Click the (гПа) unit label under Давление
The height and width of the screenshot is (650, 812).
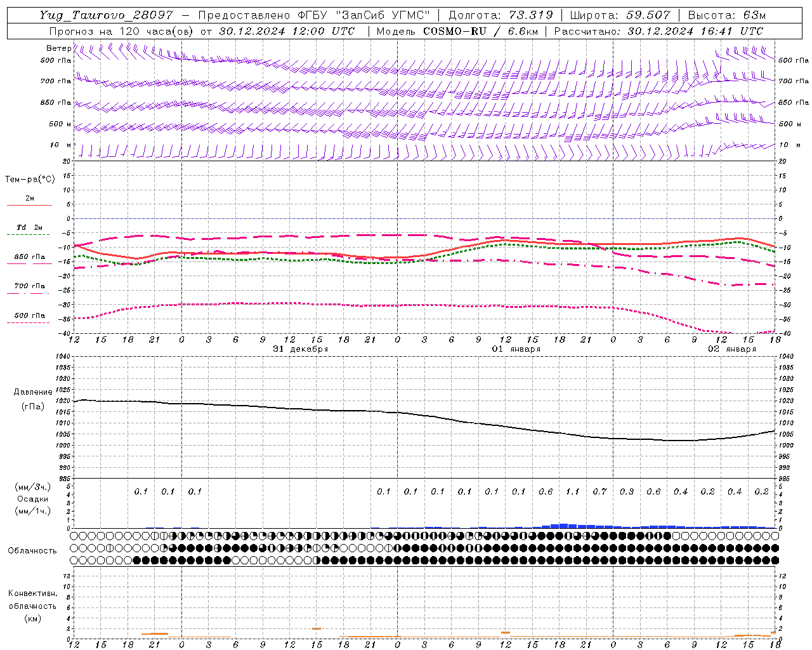33,406
